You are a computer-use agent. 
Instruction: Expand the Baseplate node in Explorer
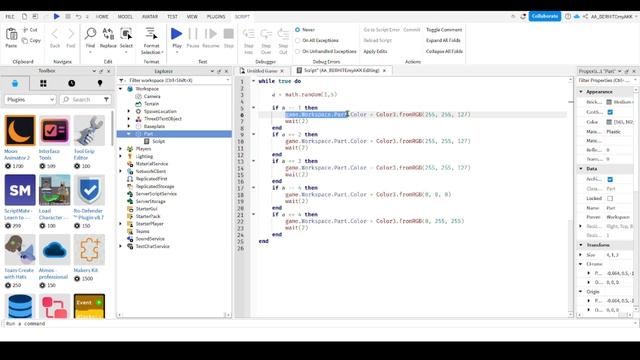point(129,126)
